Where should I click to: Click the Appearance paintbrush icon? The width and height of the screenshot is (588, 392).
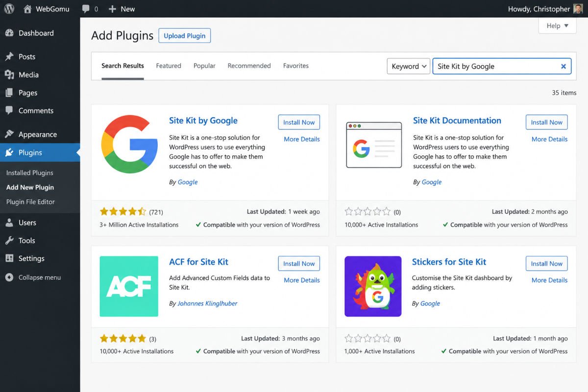(9, 134)
